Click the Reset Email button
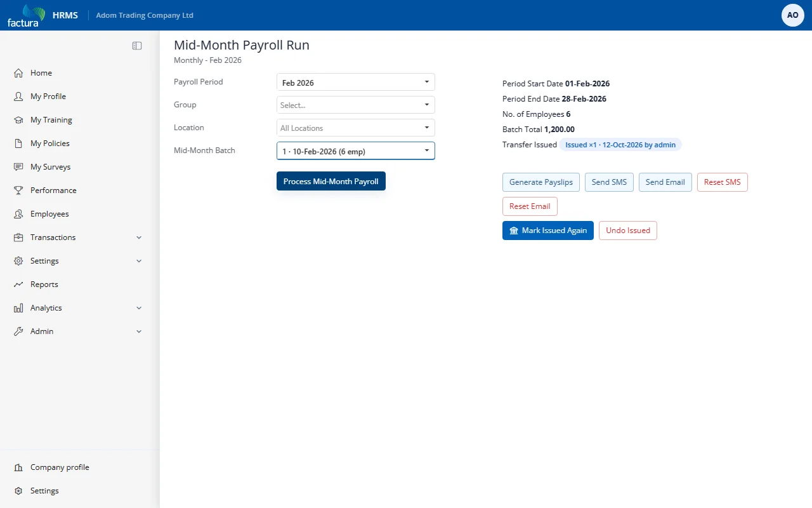812x508 pixels. point(530,206)
